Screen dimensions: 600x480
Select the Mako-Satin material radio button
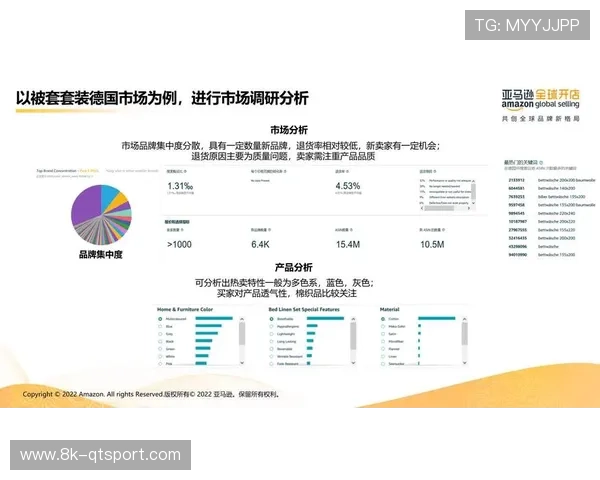383,327
